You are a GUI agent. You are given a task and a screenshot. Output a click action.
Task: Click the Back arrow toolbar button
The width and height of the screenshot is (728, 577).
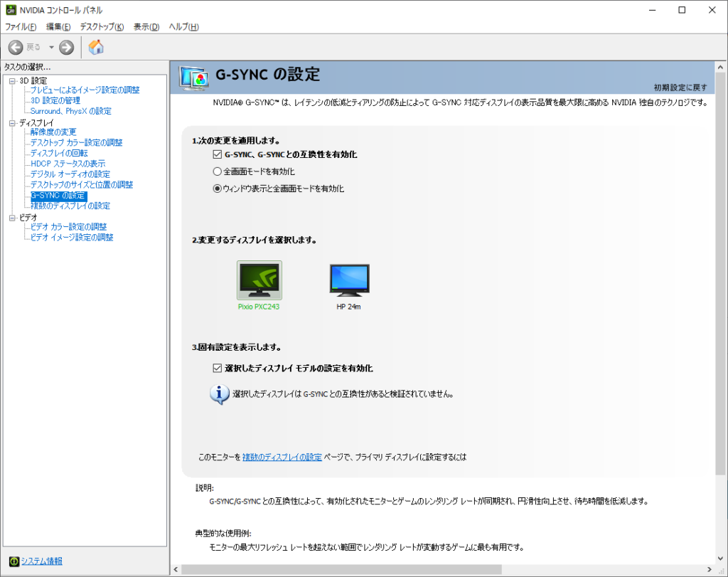click(16, 47)
